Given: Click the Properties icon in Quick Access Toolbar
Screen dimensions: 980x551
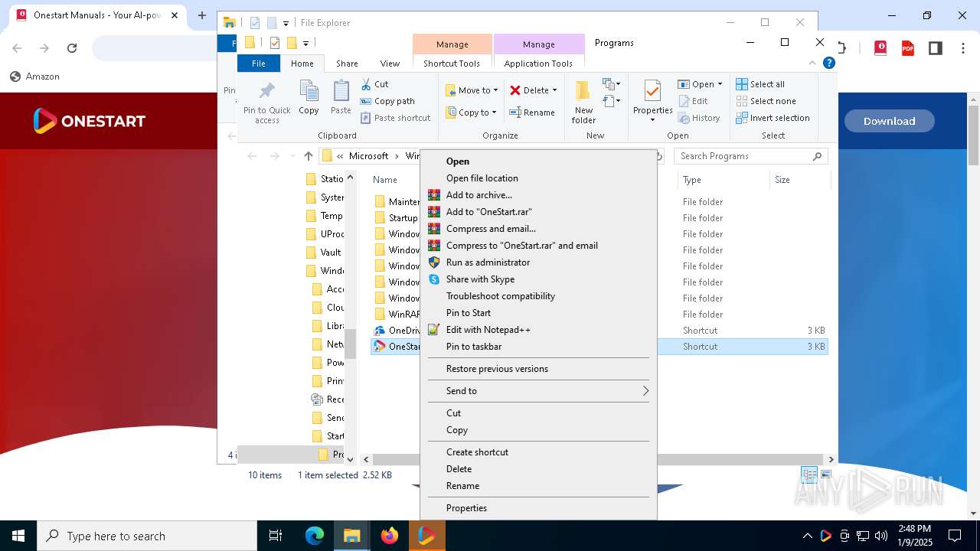Looking at the screenshot, I should coord(274,43).
